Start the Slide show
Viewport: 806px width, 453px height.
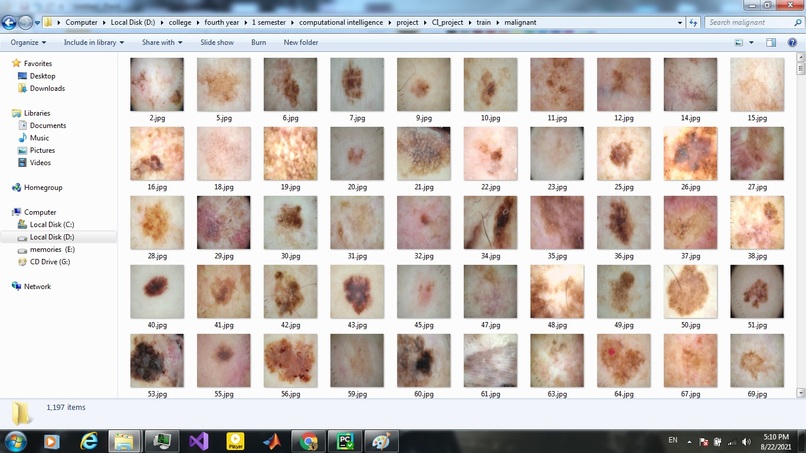[217, 42]
